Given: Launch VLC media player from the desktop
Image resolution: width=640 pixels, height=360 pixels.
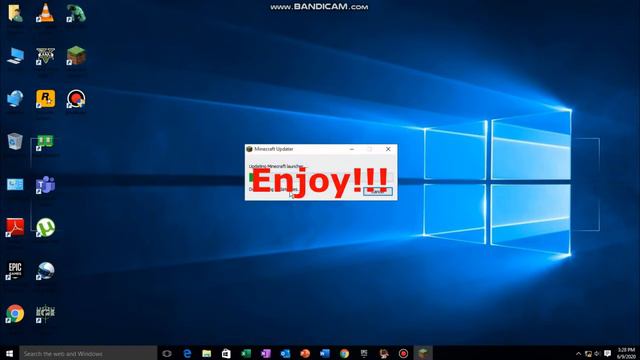Looking at the screenshot, I should pos(45,13).
